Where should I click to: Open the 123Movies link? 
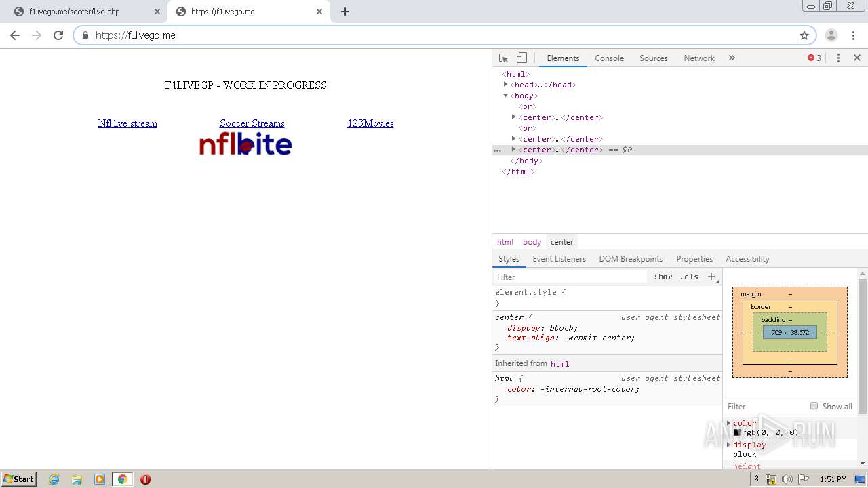click(370, 123)
